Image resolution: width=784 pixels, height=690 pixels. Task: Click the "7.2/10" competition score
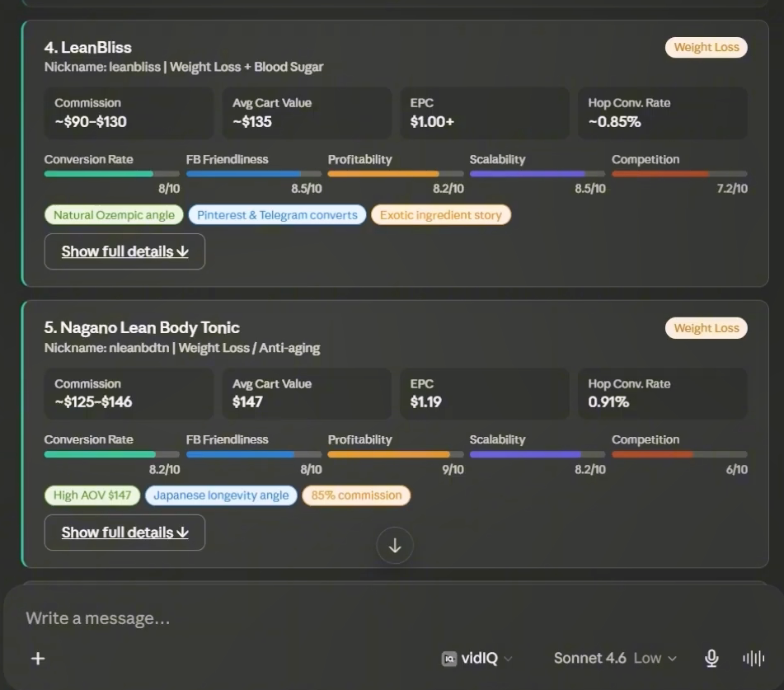pos(732,189)
